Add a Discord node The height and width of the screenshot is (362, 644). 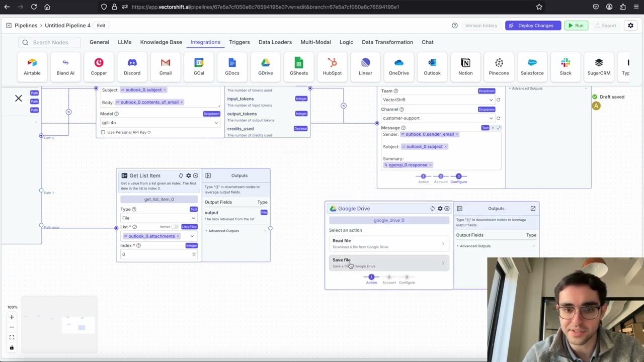coord(132,67)
